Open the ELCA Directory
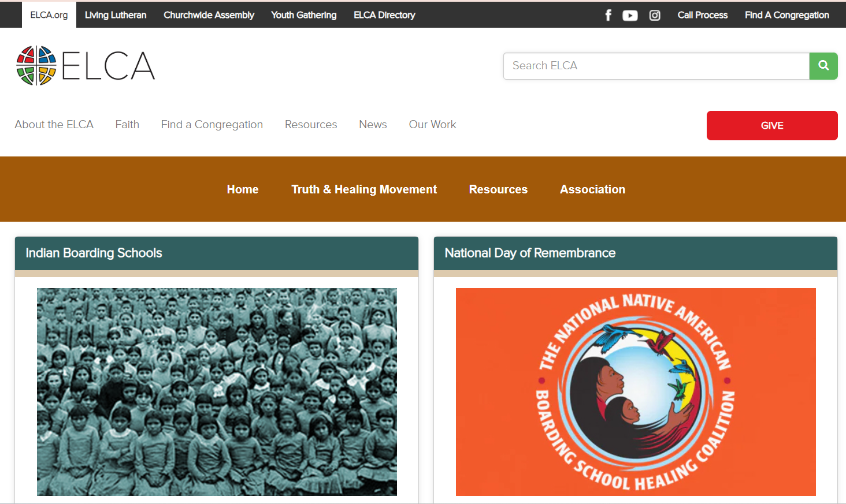 pyautogui.click(x=384, y=15)
